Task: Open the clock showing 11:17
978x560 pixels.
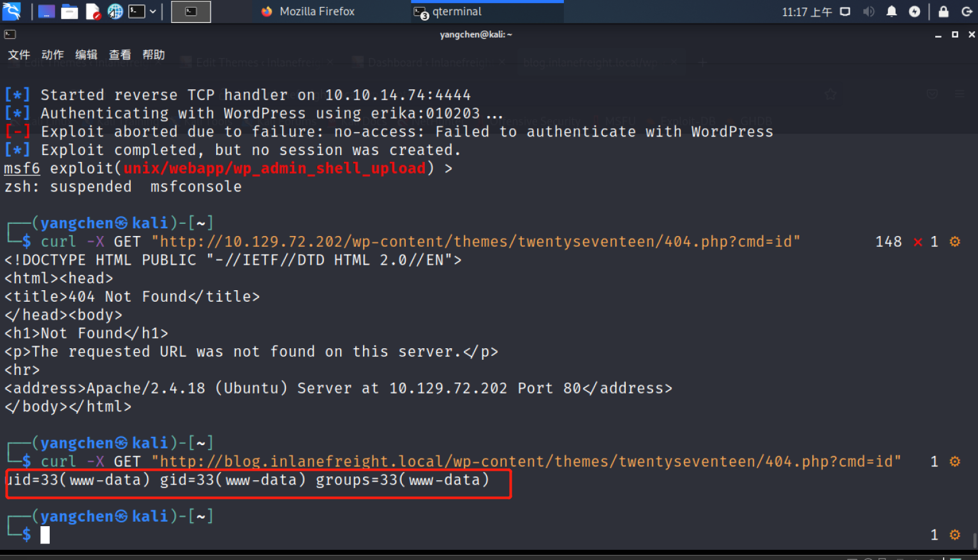Action: pos(806,11)
